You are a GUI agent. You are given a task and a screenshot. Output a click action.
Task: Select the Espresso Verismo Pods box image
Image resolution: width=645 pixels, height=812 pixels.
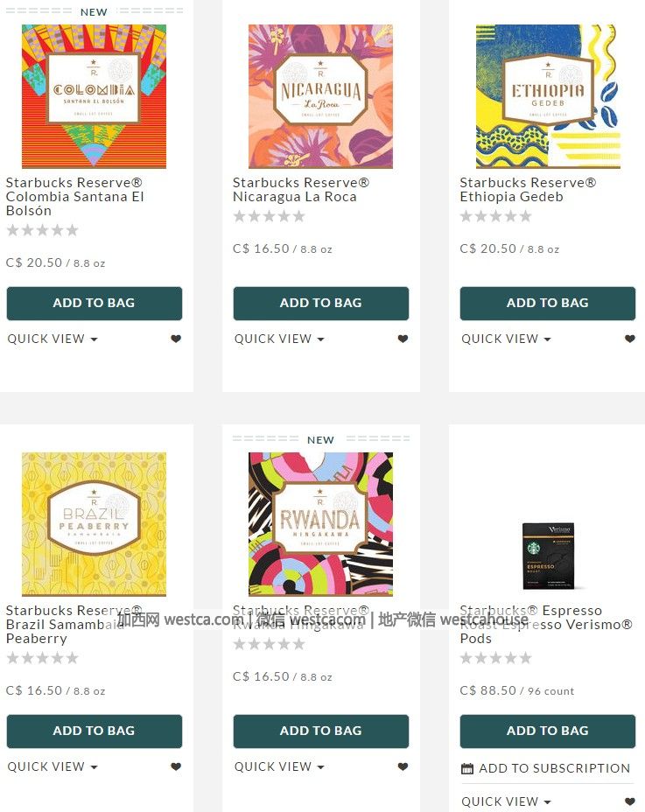tap(549, 556)
